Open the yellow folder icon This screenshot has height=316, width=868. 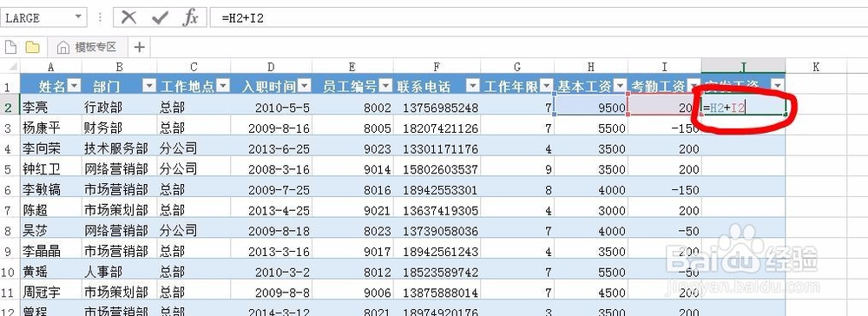(x=33, y=47)
